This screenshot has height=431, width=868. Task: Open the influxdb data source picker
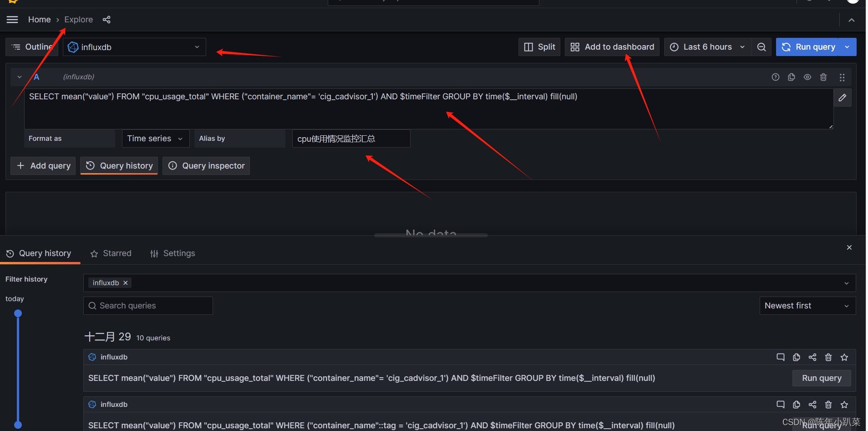pos(134,47)
